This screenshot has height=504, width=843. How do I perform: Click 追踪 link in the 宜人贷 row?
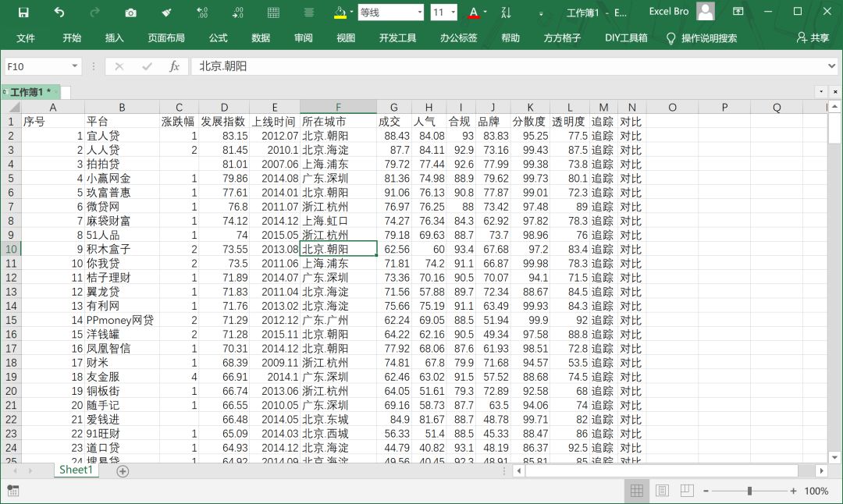tap(603, 136)
